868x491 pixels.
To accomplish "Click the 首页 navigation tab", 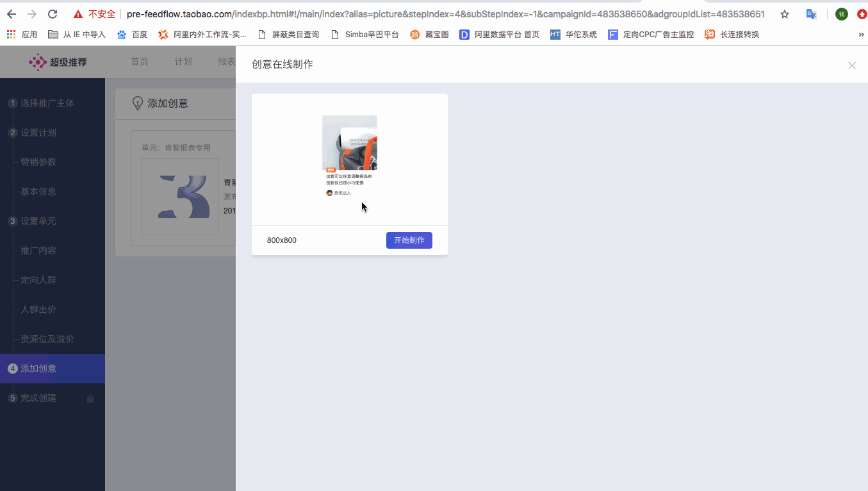I will coord(140,62).
